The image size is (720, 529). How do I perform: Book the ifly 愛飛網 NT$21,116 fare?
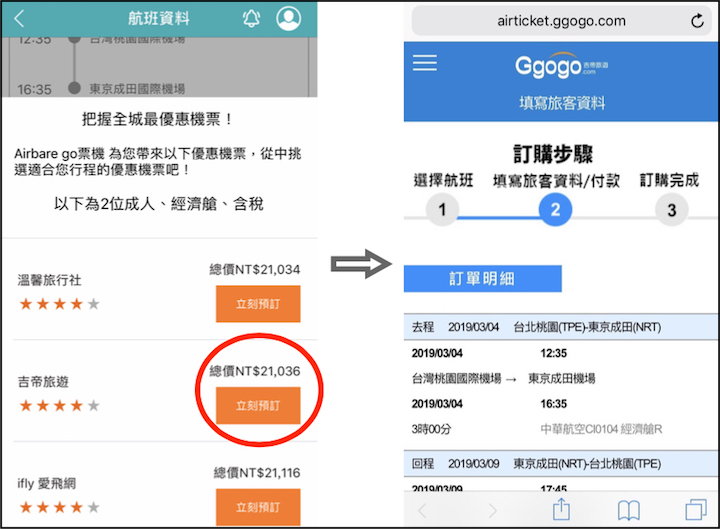point(257,506)
